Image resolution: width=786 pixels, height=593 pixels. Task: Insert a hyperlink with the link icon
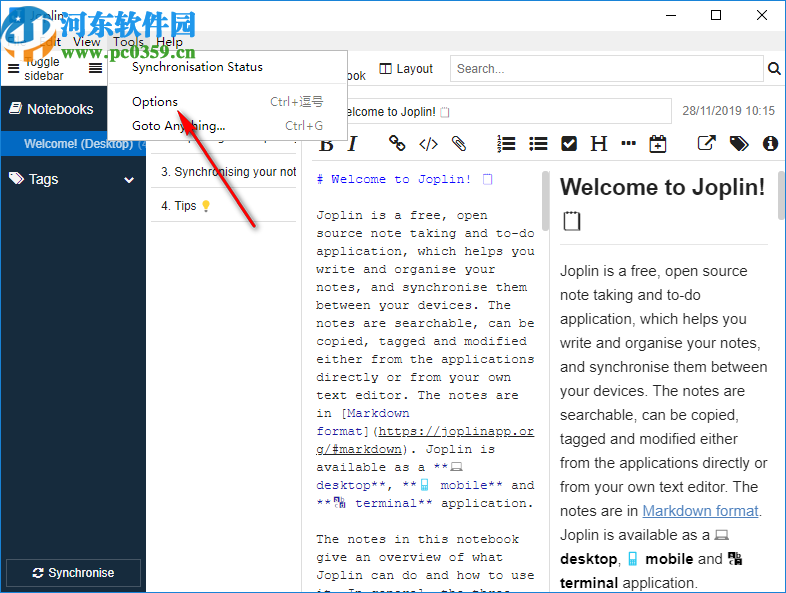pos(397,143)
